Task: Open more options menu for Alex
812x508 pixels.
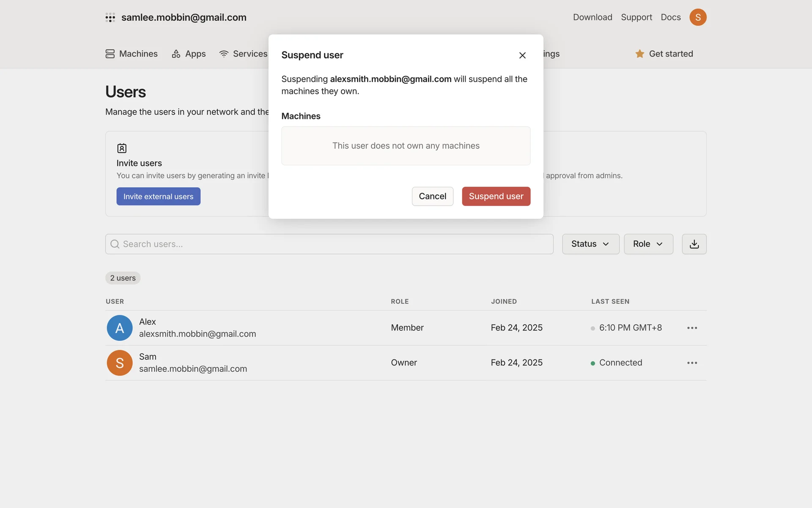Action: click(x=692, y=328)
